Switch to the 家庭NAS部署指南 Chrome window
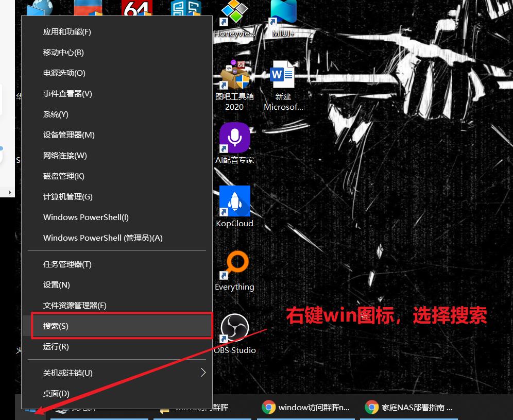This screenshot has width=513, height=420. 412,407
